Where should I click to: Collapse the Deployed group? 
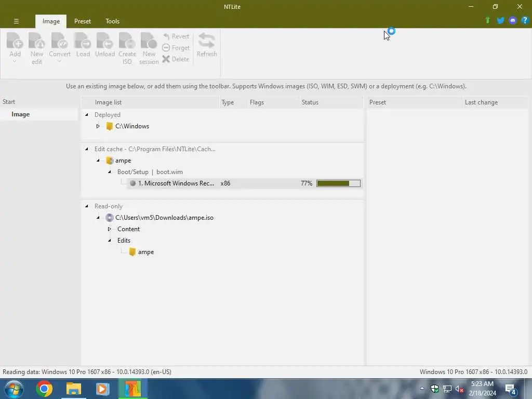[87, 115]
